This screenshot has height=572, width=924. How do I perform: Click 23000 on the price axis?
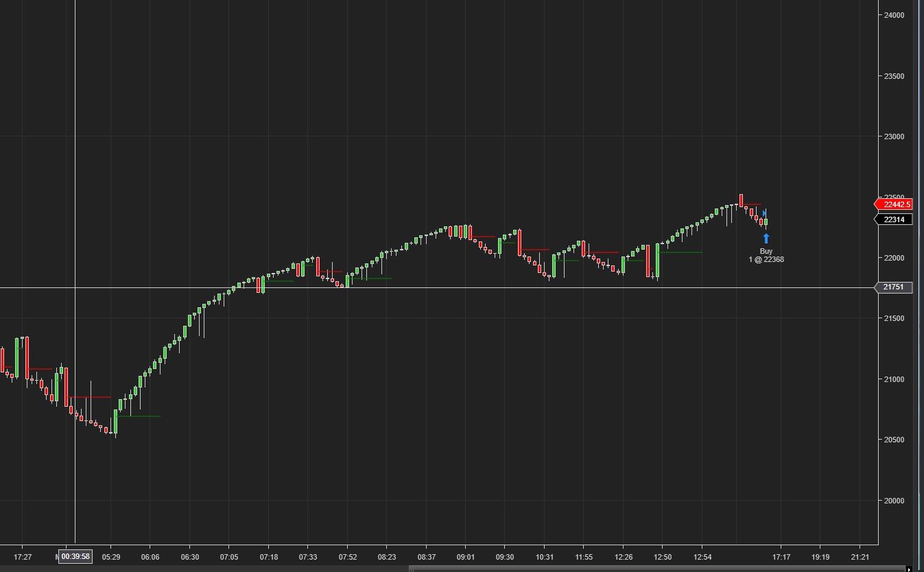pyautogui.click(x=895, y=136)
